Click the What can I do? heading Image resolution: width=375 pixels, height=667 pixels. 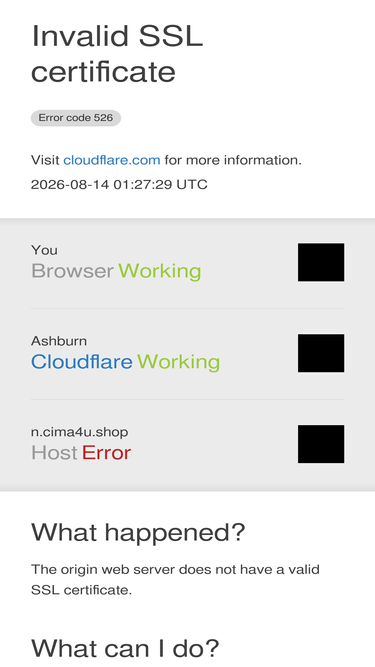pos(125,648)
